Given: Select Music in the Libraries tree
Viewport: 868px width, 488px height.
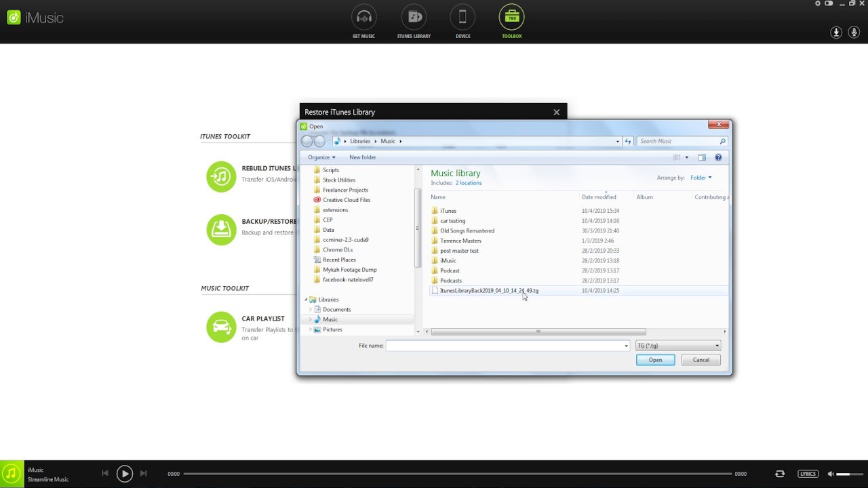Looking at the screenshot, I should point(330,319).
